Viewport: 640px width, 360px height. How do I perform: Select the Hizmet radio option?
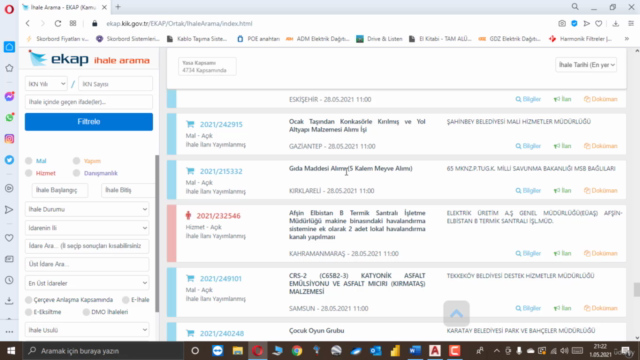[29, 173]
